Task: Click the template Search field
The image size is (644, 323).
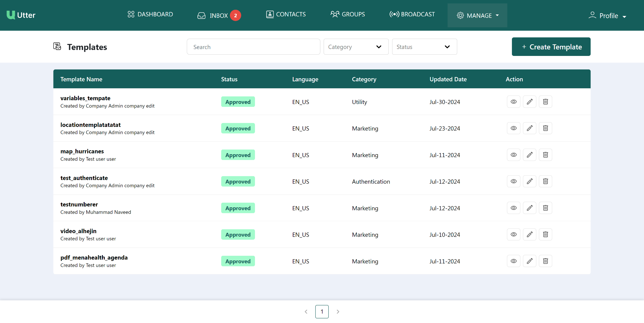Action: pyautogui.click(x=253, y=47)
